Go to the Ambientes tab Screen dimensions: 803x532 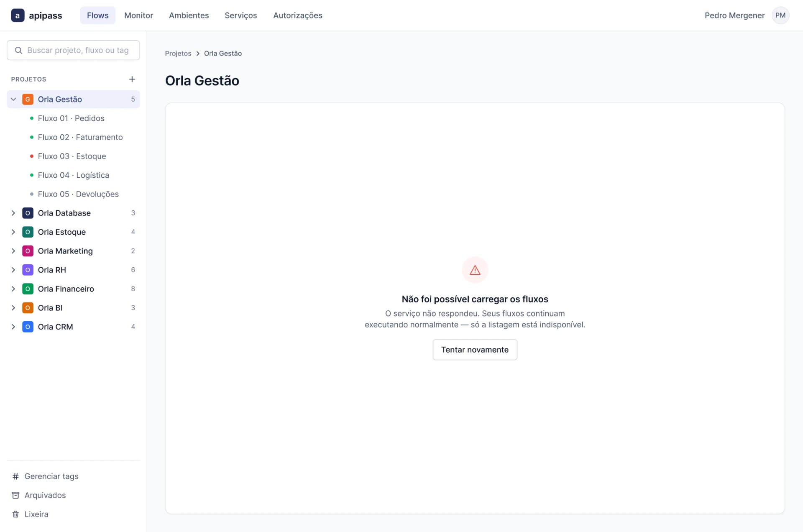point(189,15)
